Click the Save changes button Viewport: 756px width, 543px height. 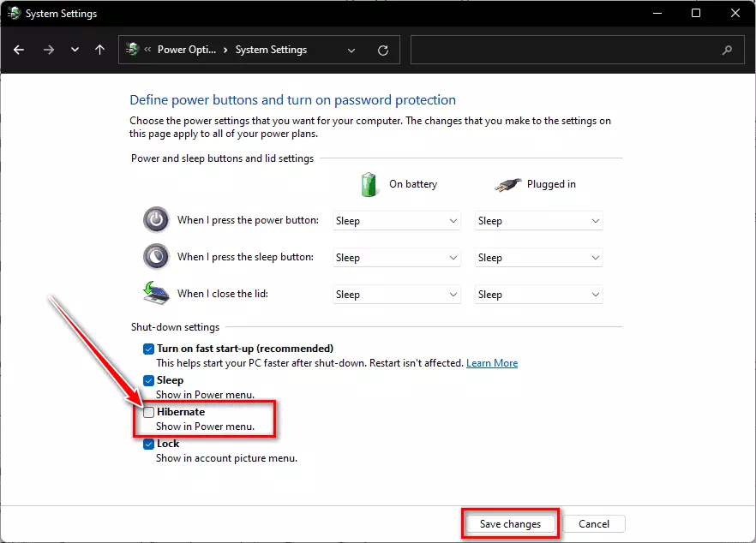[510, 523]
